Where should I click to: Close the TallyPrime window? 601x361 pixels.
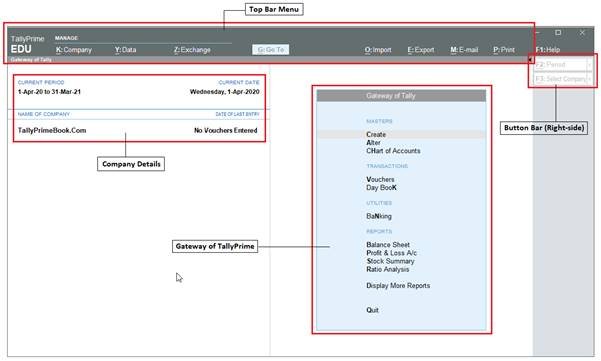[582, 33]
